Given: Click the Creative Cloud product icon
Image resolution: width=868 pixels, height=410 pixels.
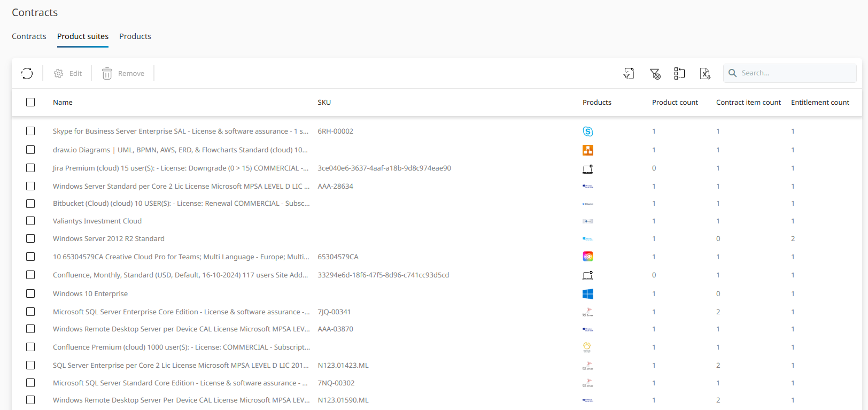Looking at the screenshot, I should pos(588,257).
